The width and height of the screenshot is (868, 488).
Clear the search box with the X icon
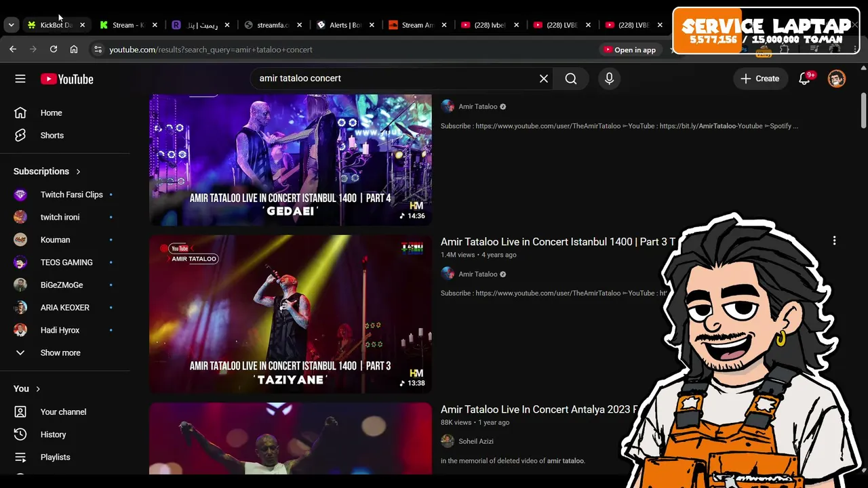(x=544, y=79)
